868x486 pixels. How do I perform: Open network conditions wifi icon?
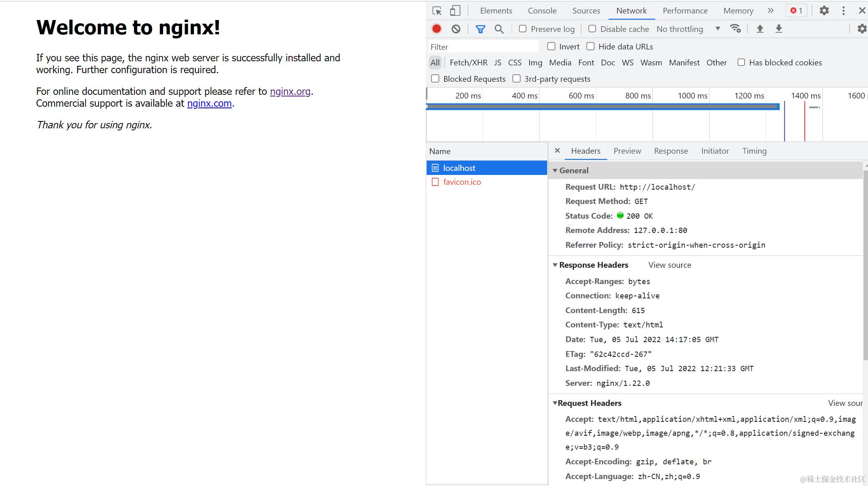click(735, 29)
